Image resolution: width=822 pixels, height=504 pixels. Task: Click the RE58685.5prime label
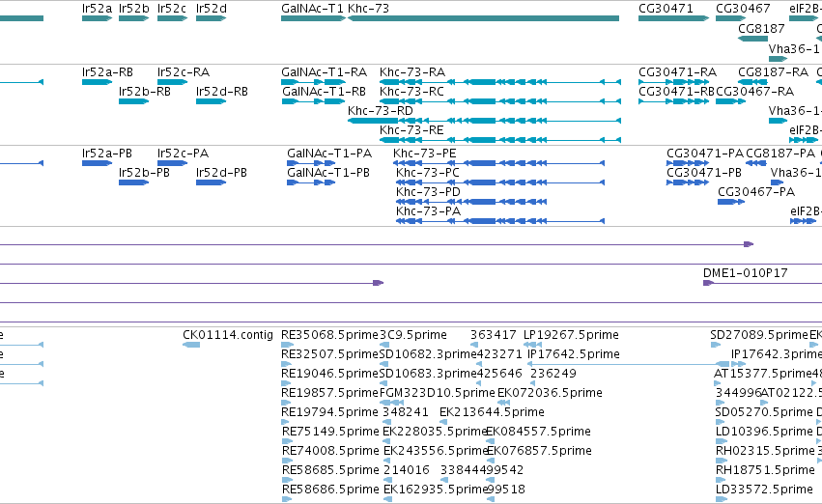click(x=330, y=470)
